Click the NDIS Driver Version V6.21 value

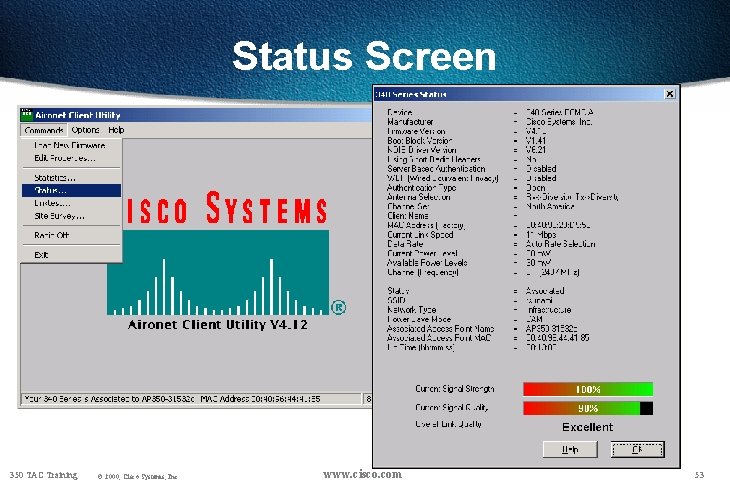[x=536, y=150]
